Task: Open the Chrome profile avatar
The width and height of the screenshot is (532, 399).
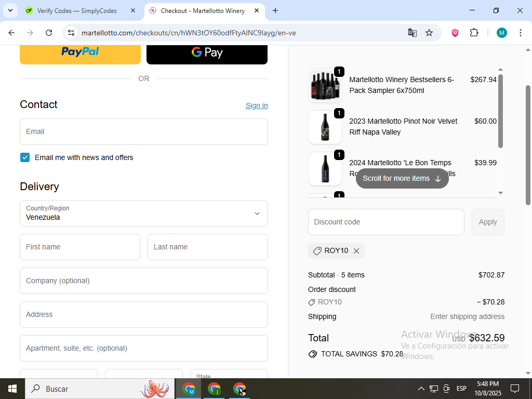Action: click(x=501, y=33)
